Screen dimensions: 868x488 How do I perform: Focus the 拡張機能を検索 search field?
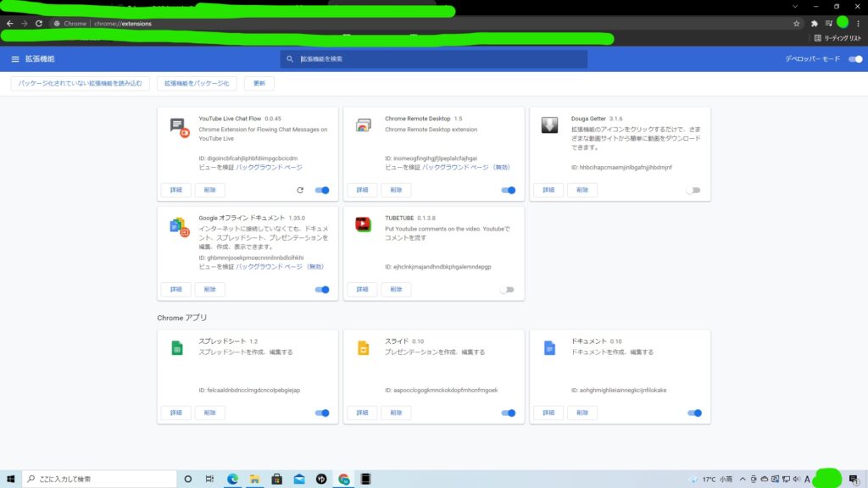[434, 59]
